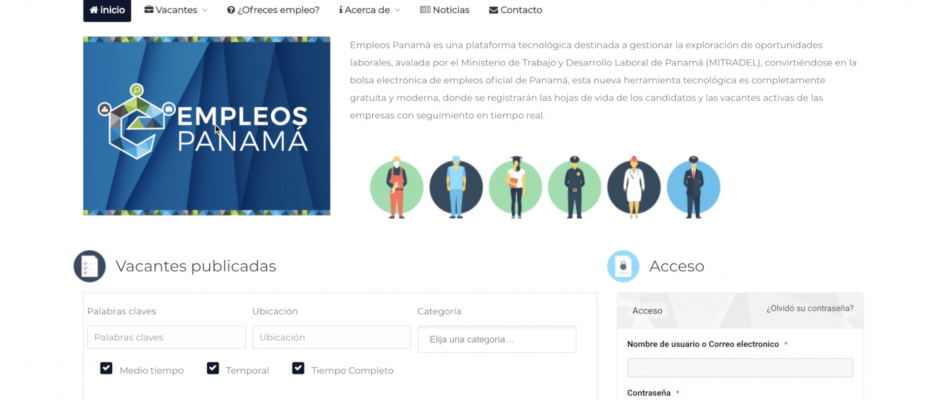Click the nurse avatar icon
The height and width of the screenshot is (400, 940).
point(634,188)
